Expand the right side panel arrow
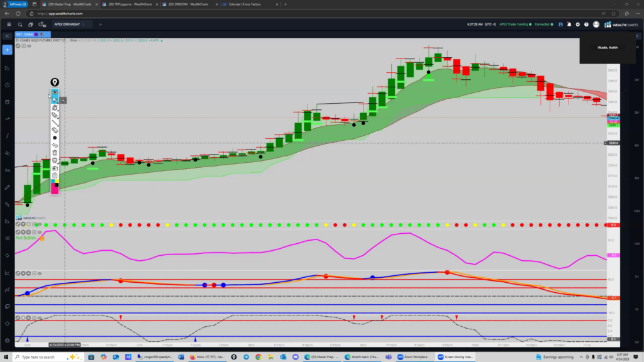644x362 pixels. (636, 36)
